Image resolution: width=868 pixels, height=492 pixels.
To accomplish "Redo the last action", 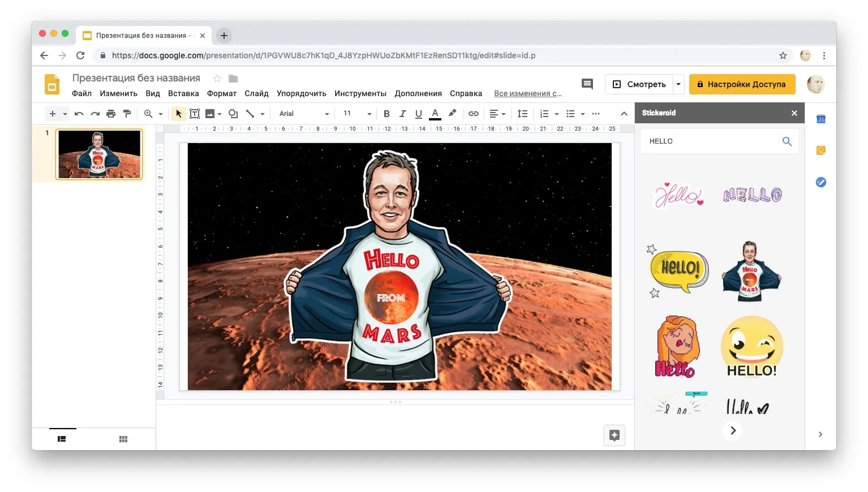I will tap(95, 114).
